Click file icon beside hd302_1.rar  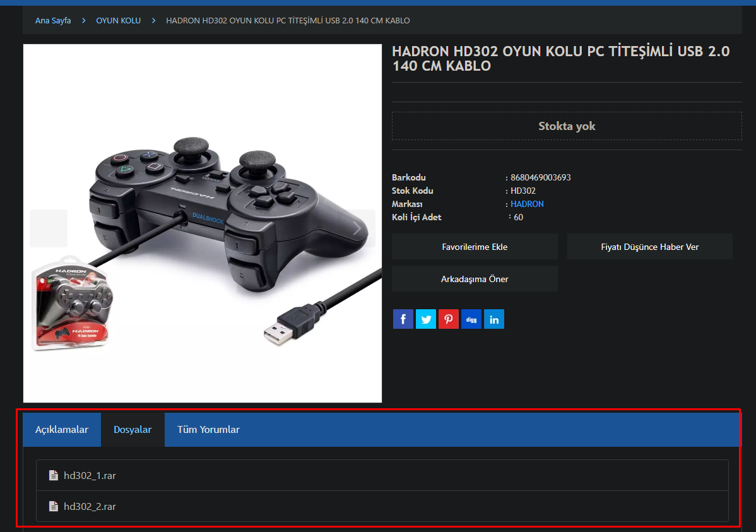(x=54, y=476)
